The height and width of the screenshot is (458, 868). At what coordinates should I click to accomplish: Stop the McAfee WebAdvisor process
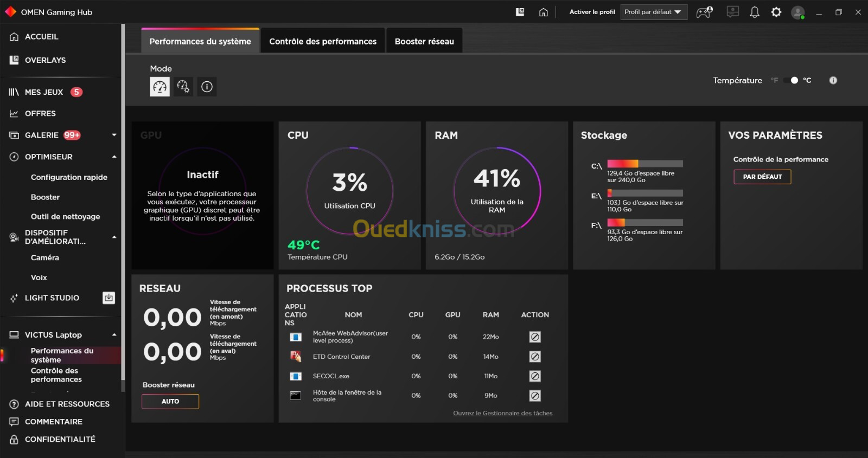point(535,337)
